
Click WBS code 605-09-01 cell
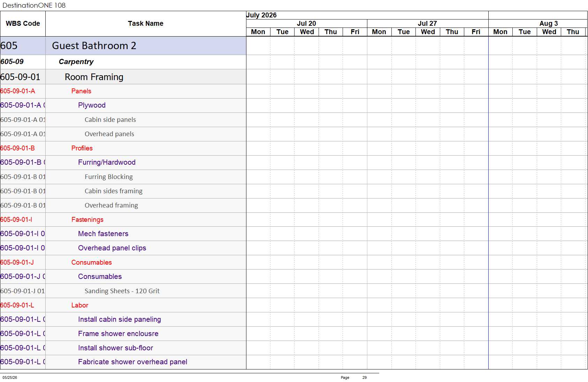point(23,77)
